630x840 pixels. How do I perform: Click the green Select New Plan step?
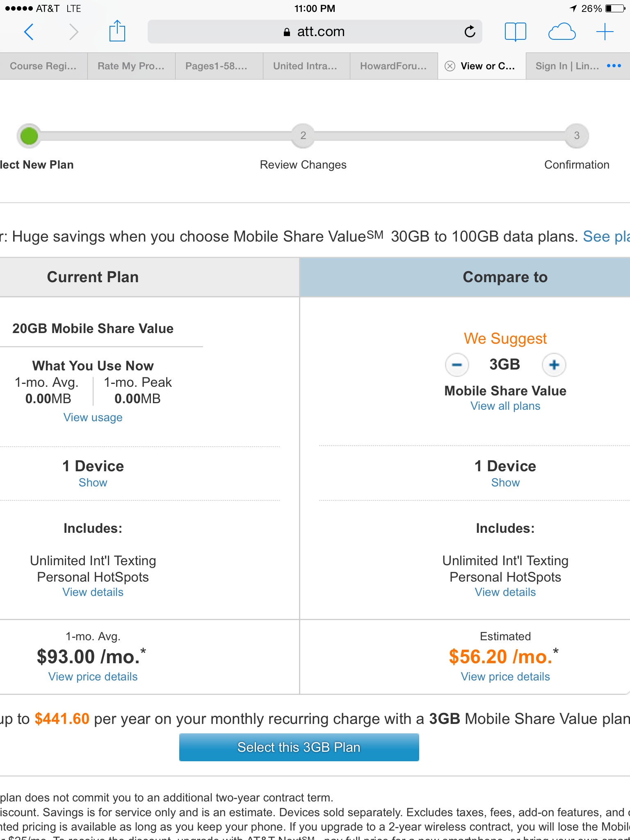pos(29,136)
